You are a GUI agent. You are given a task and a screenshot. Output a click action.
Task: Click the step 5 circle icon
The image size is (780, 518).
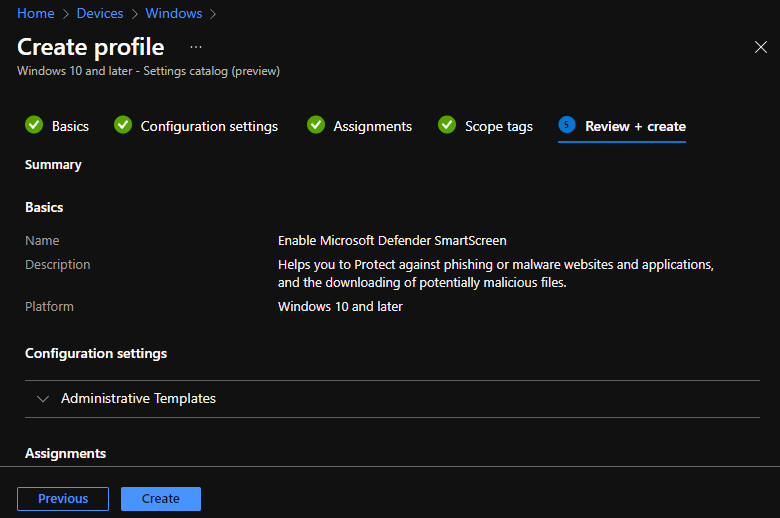click(x=567, y=125)
